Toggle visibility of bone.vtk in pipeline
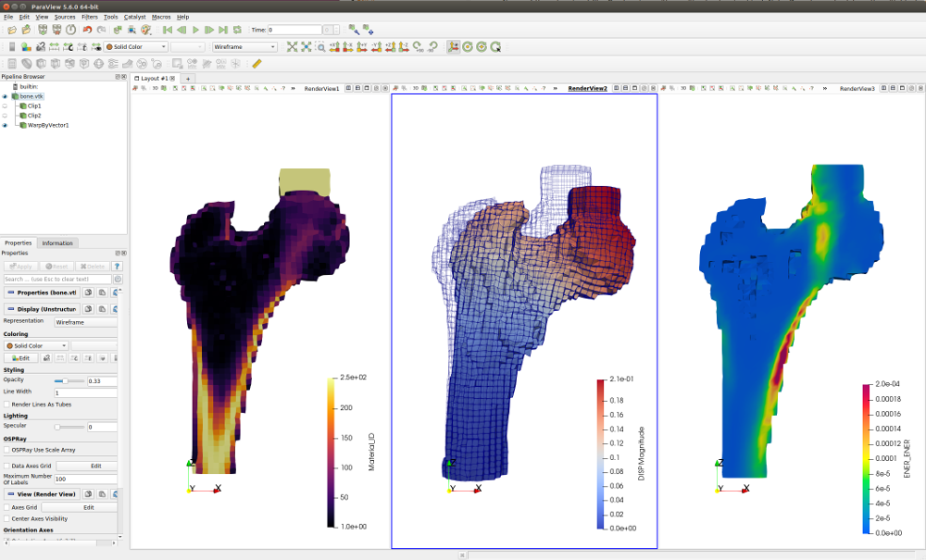Viewport: 926px width, 560px height. coord(5,97)
